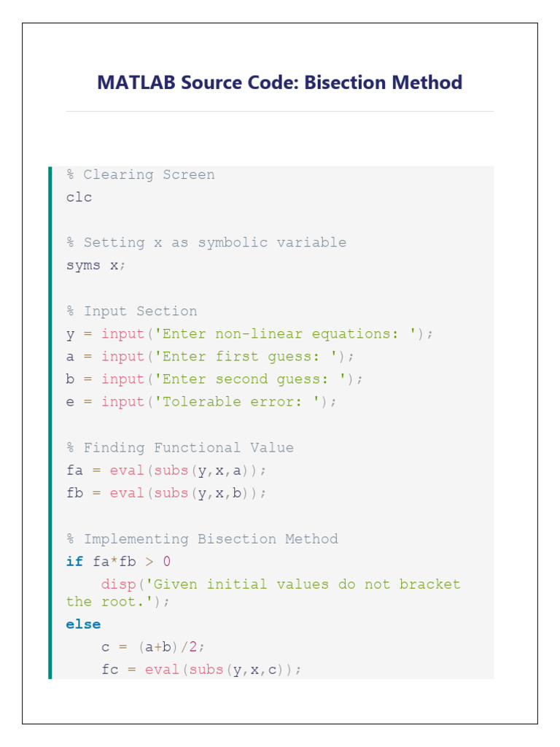Click the 'Tolerable error' input line
The image size is (560, 747).
point(201,402)
